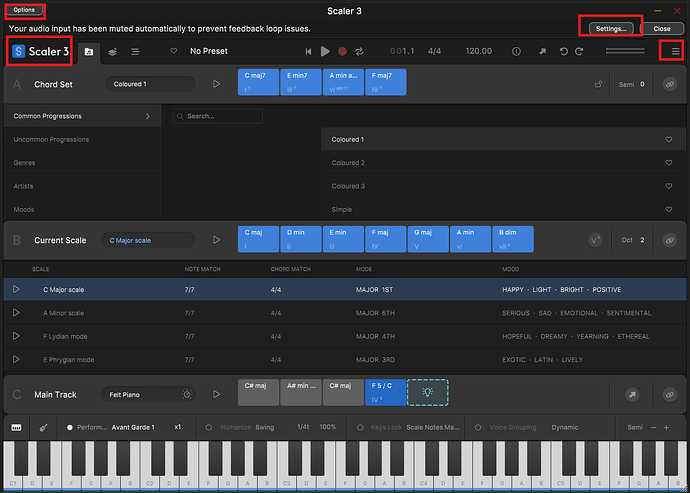The image size is (690, 493).
Task: Skip back to start
Action: pyautogui.click(x=308, y=52)
